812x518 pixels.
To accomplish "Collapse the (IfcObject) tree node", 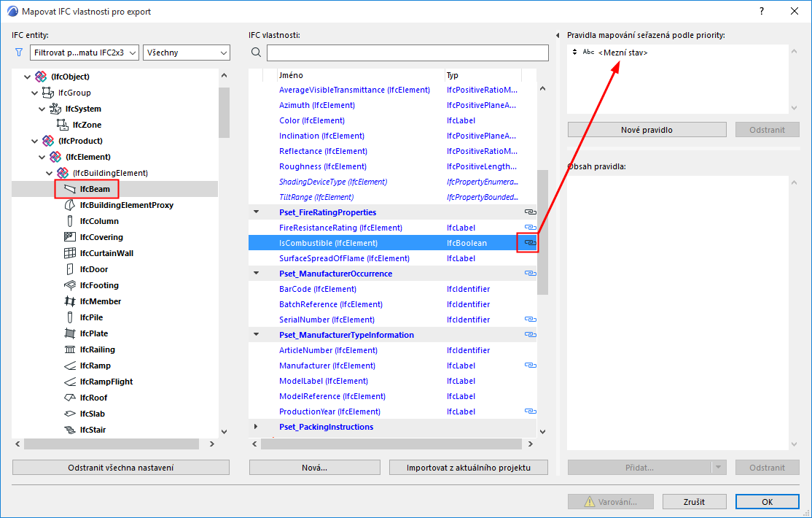I will pos(28,77).
